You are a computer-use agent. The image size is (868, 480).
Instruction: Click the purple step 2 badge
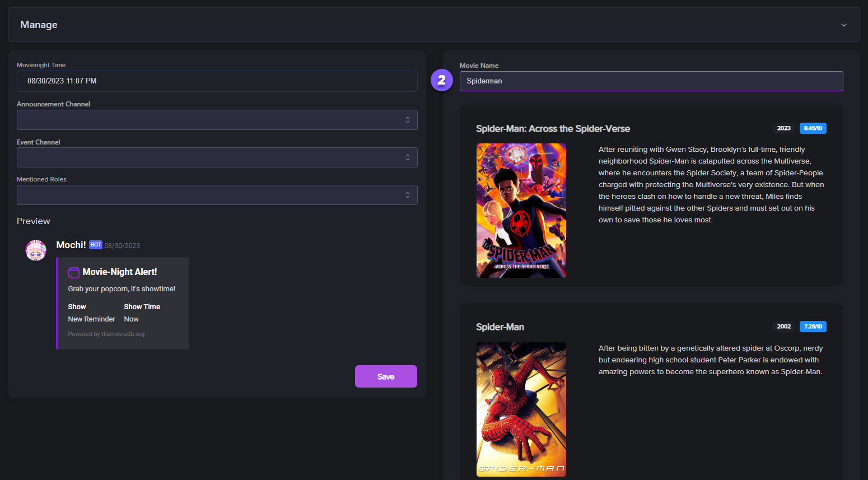tap(441, 81)
